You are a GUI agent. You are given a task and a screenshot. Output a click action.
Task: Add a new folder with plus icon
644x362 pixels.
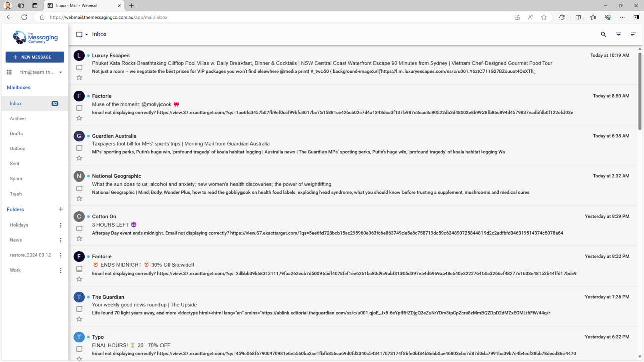(x=61, y=209)
